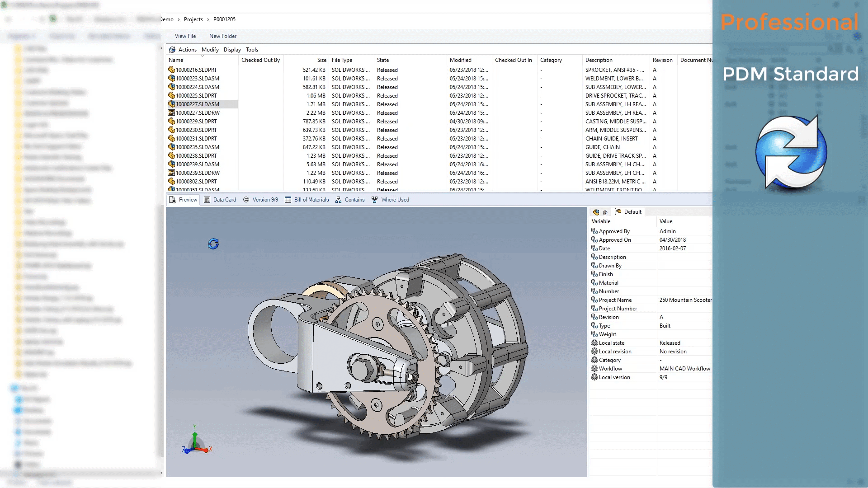Image resolution: width=868 pixels, height=488 pixels.
Task: Switch to the Data Card tab
Action: [x=220, y=200]
